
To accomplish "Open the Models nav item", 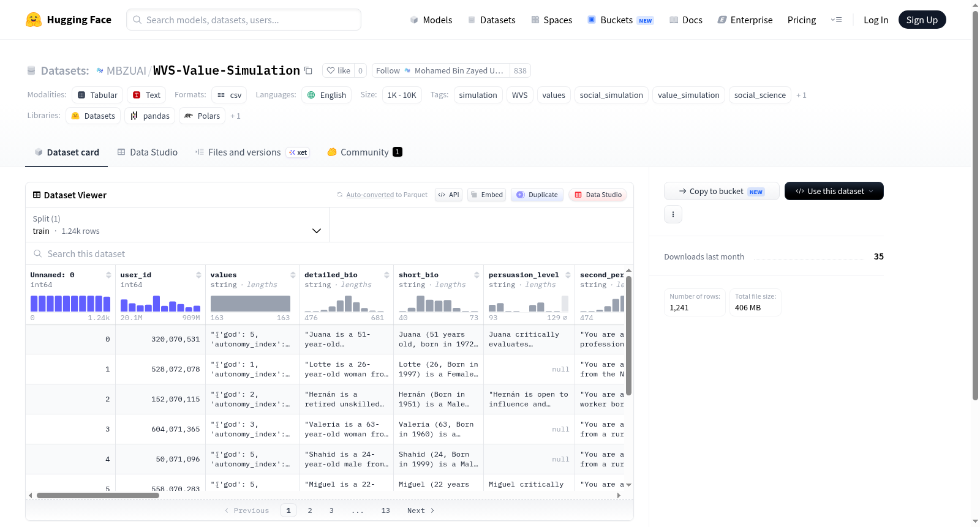I will (x=431, y=20).
